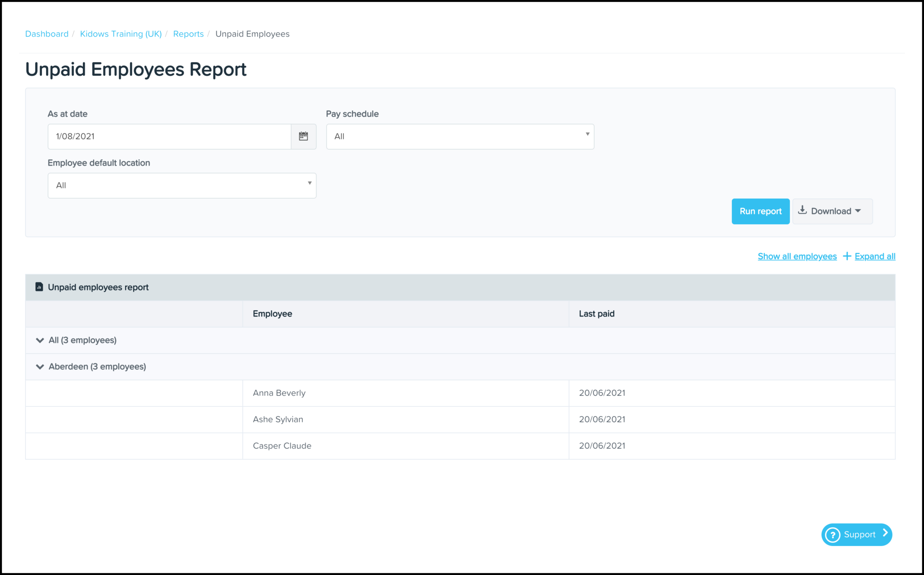Open the Download options caret
Viewport: 924px width, 575px height.
pyautogui.click(x=858, y=211)
